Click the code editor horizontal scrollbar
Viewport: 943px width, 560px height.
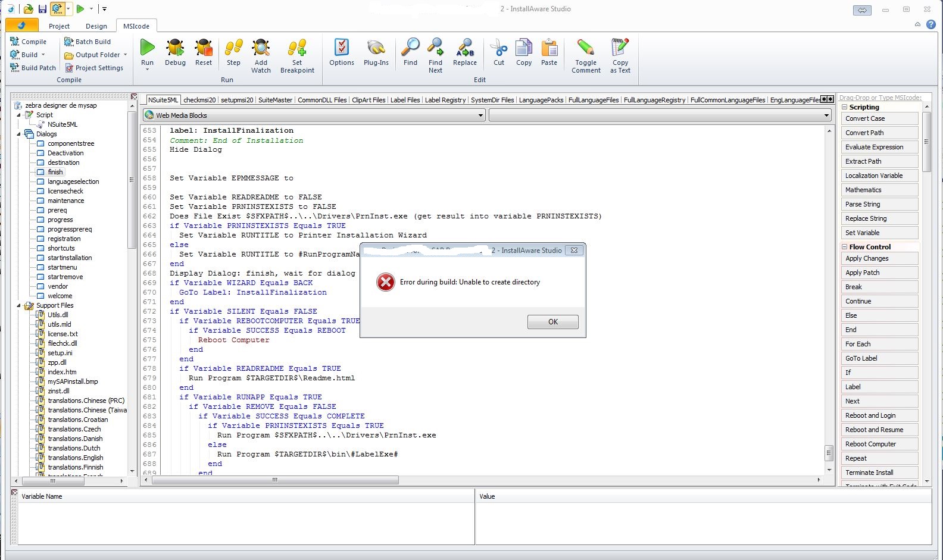pos(275,480)
